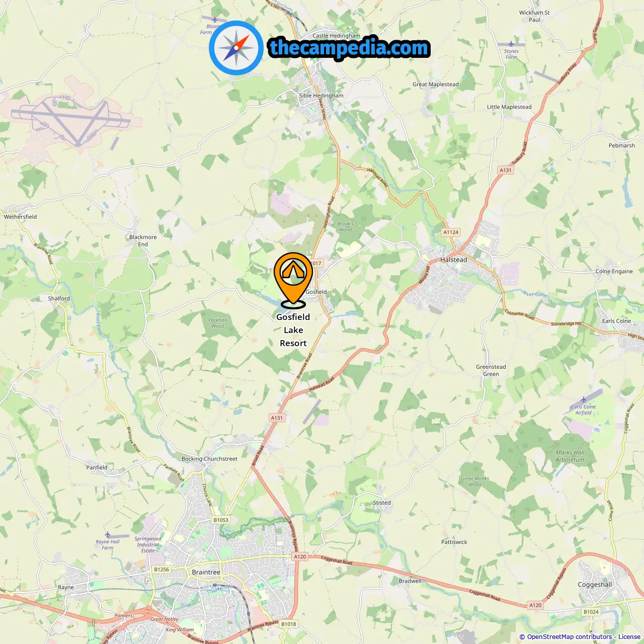Click the B1256 road shield
This screenshot has height=644, width=644.
click(x=162, y=570)
